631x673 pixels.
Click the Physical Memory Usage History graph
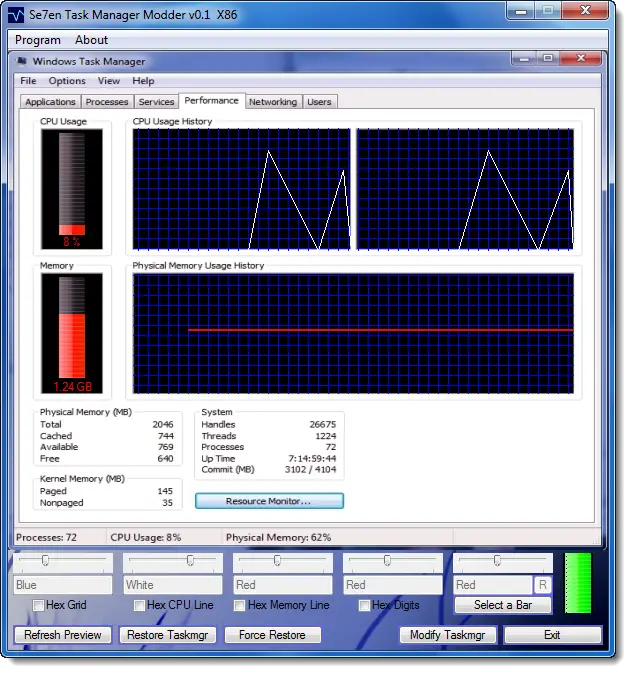coord(354,334)
